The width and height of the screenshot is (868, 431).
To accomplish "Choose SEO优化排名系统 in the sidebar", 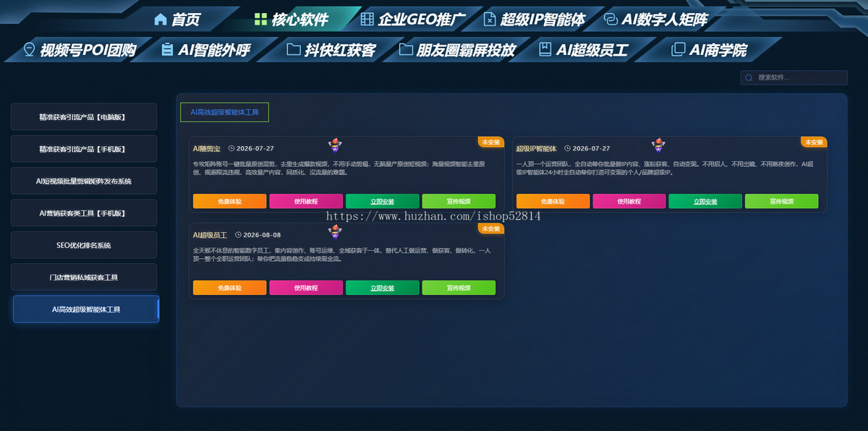I will coord(84,245).
